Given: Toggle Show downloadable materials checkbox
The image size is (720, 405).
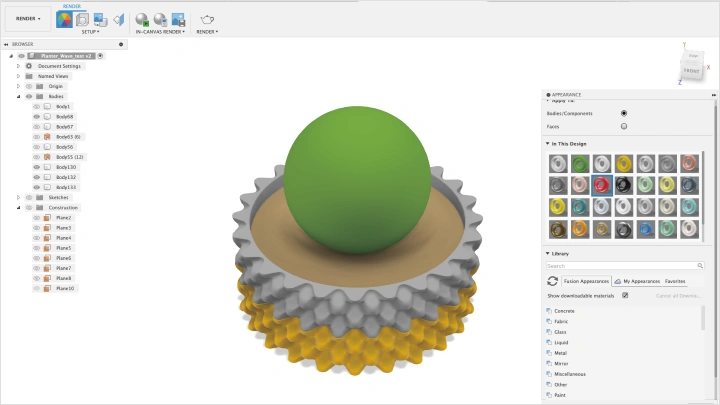Looking at the screenshot, I should tap(625, 295).
